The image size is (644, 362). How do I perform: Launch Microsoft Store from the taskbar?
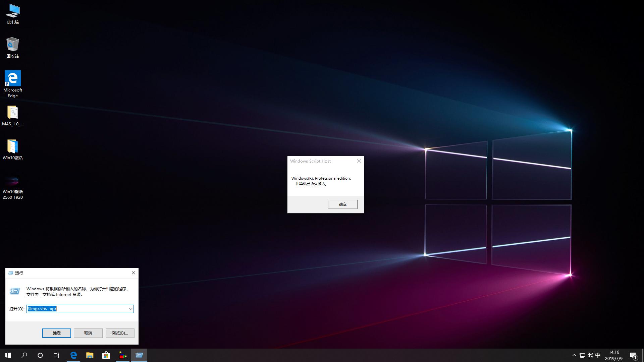tap(106, 355)
